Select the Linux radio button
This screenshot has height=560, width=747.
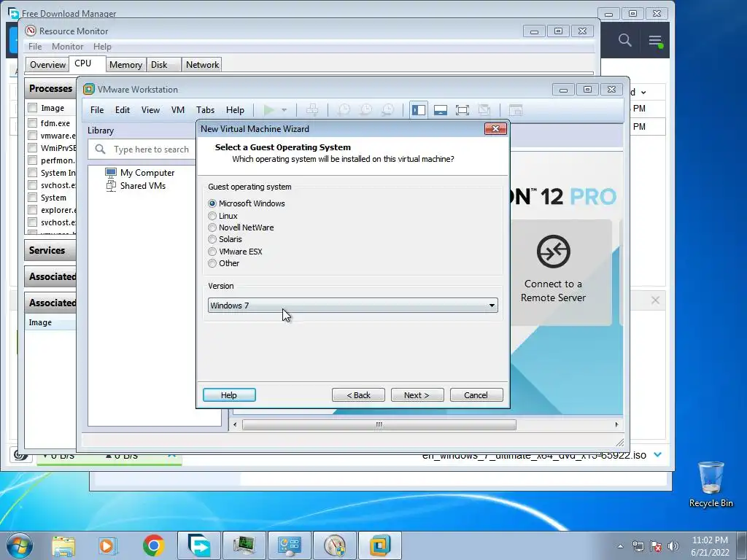[212, 216]
